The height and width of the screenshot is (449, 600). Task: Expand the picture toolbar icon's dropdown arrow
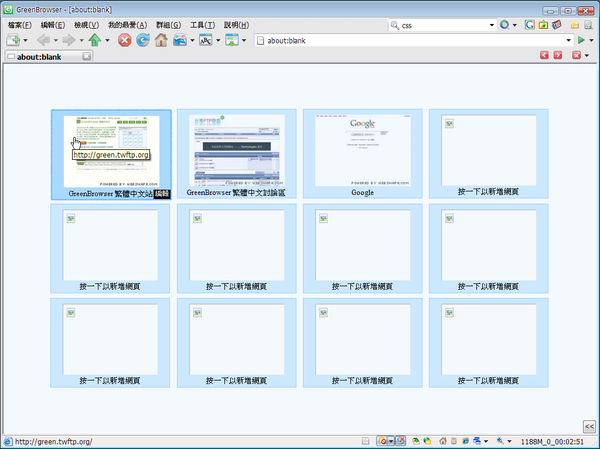192,40
